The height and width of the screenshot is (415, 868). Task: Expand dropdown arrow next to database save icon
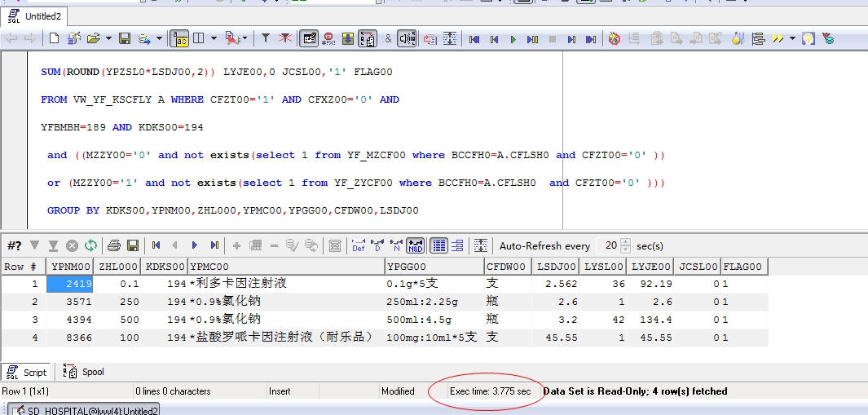coord(160,39)
